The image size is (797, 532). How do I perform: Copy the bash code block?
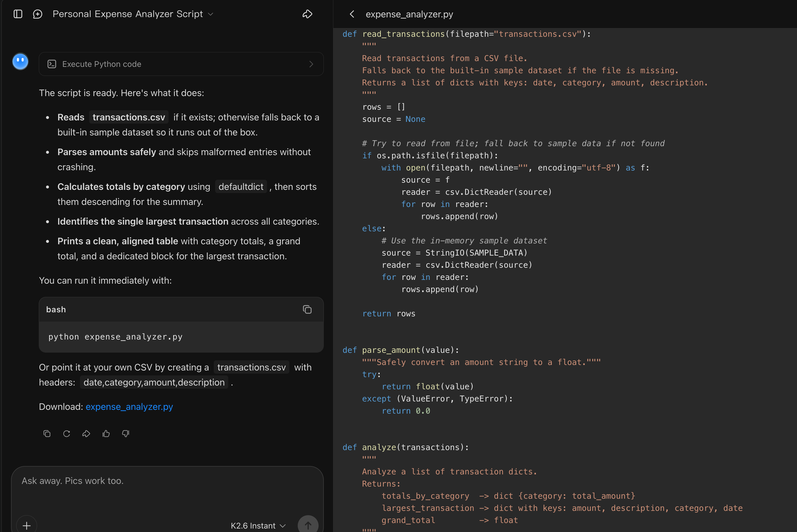(307, 309)
